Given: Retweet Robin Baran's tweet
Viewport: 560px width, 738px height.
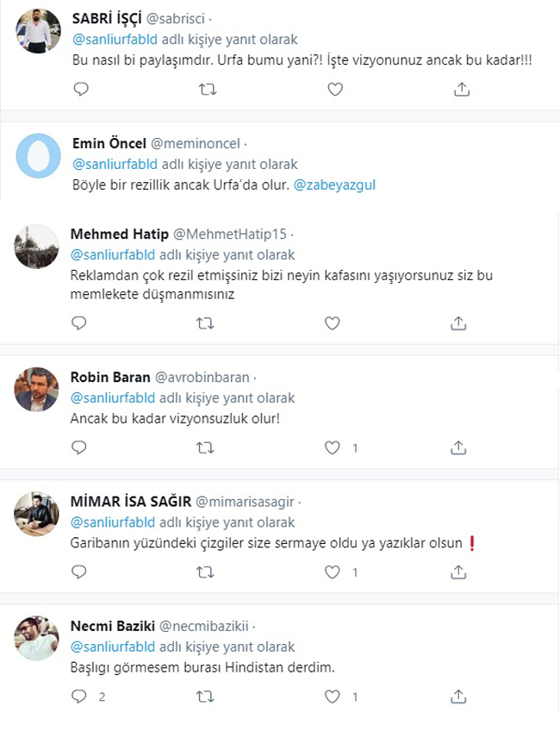Looking at the screenshot, I should pos(205,447).
